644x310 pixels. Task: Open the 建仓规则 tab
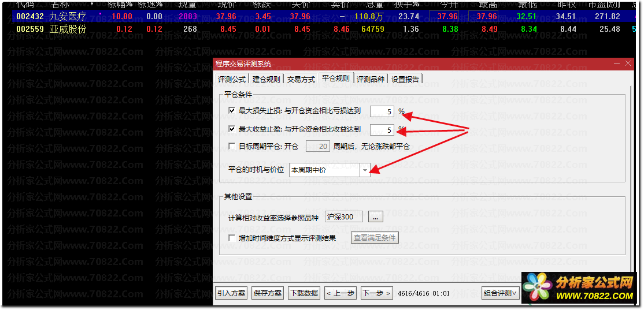coord(267,80)
